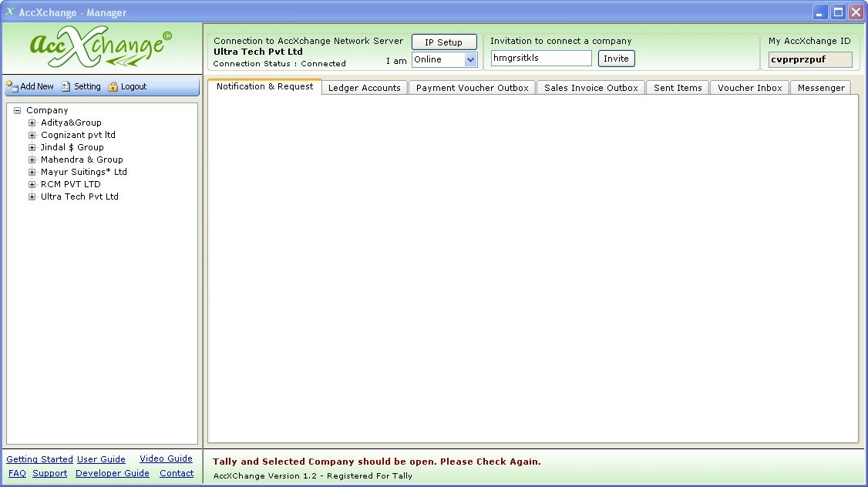Click the Logout padlock icon
Image resolution: width=868 pixels, height=487 pixels.
[x=113, y=86]
